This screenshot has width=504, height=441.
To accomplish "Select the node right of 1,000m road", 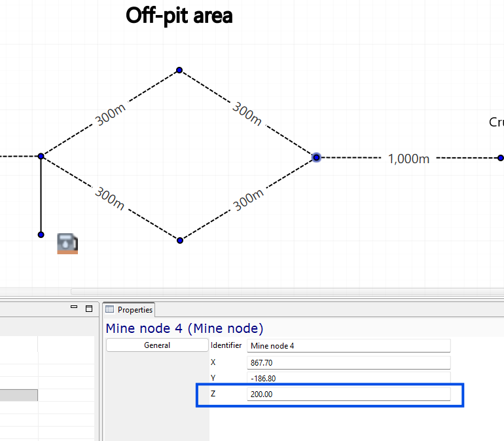I will [x=501, y=158].
